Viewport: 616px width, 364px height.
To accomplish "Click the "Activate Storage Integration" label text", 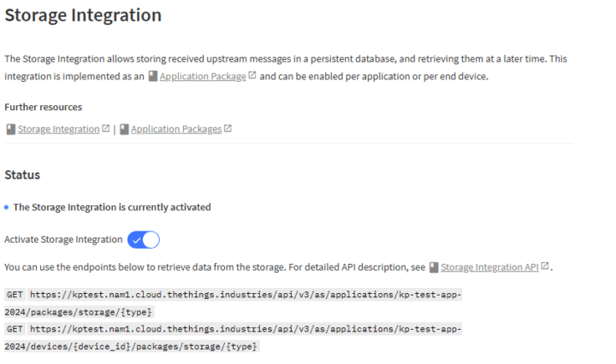I will point(63,240).
